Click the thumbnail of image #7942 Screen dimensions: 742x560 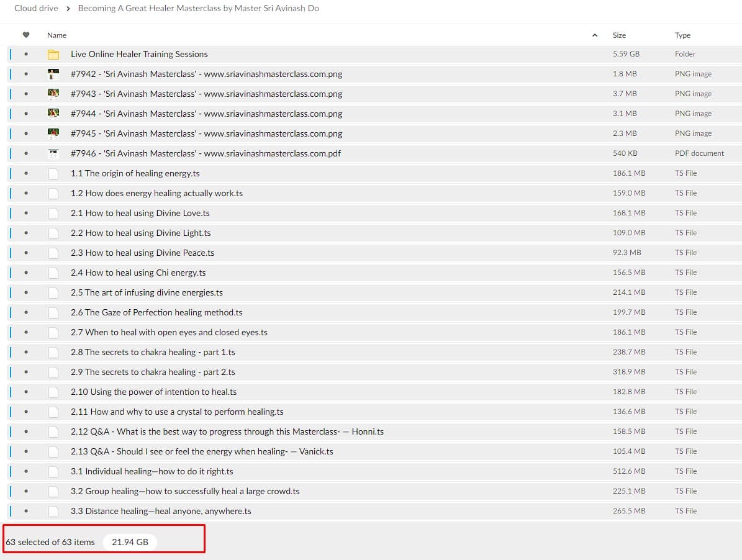click(53, 74)
